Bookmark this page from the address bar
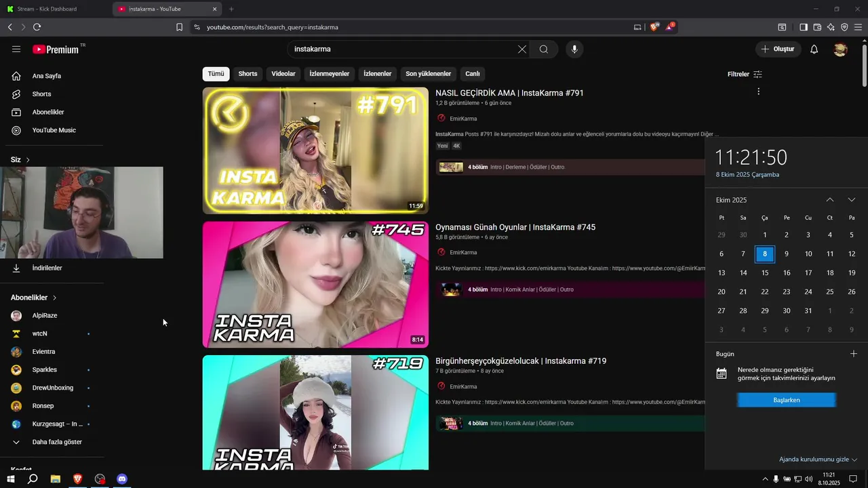This screenshot has height=488, width=868. click(179, 27)
